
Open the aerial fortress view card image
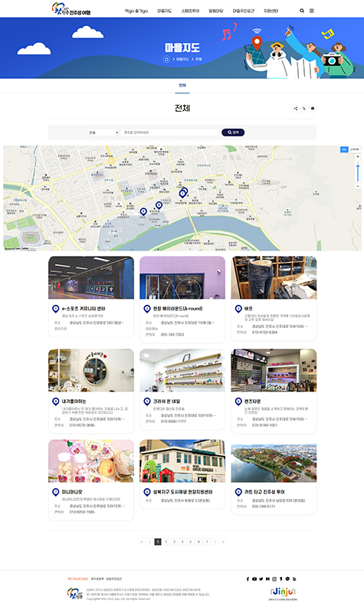tap(274, 461)
